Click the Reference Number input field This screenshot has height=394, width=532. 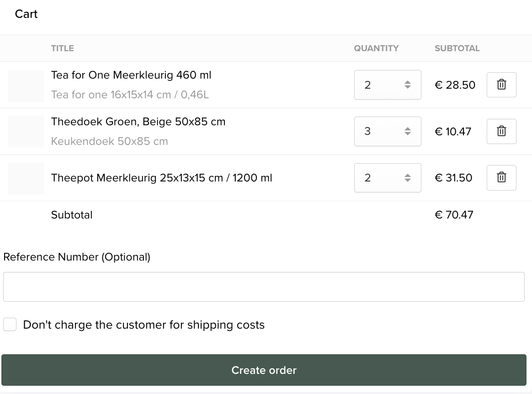(264, 287)
